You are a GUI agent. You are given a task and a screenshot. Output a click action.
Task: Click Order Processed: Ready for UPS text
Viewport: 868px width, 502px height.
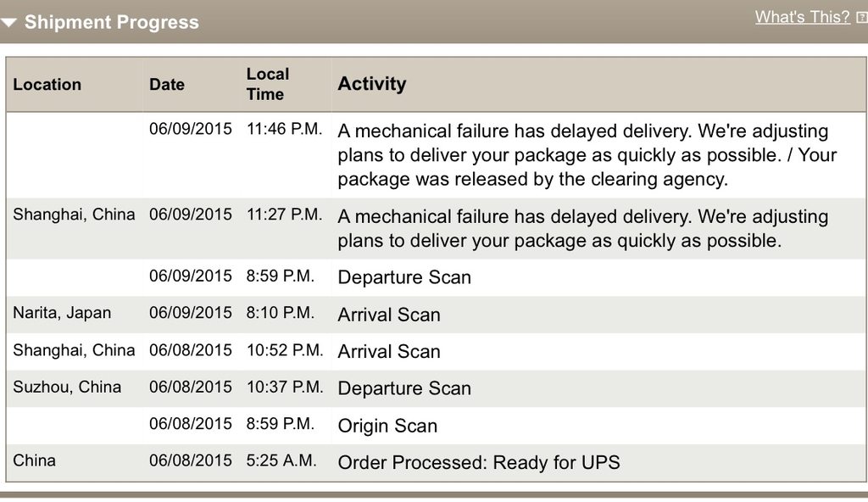click(479, 462)
